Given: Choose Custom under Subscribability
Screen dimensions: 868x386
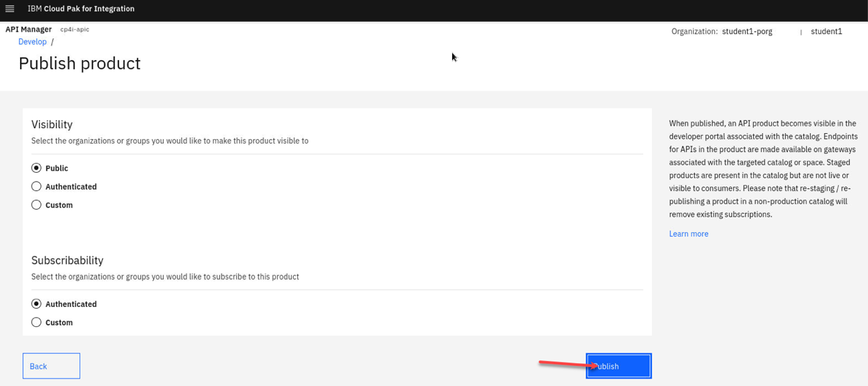Looking at the screenshot, I should (36, 322).
